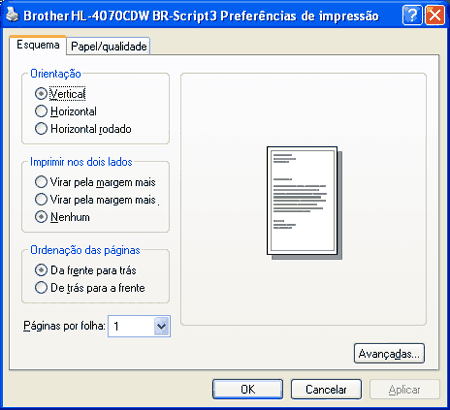Select second Virar pela margem mais option
This screenshot has width=450, height=410.
tap(97, 200)
